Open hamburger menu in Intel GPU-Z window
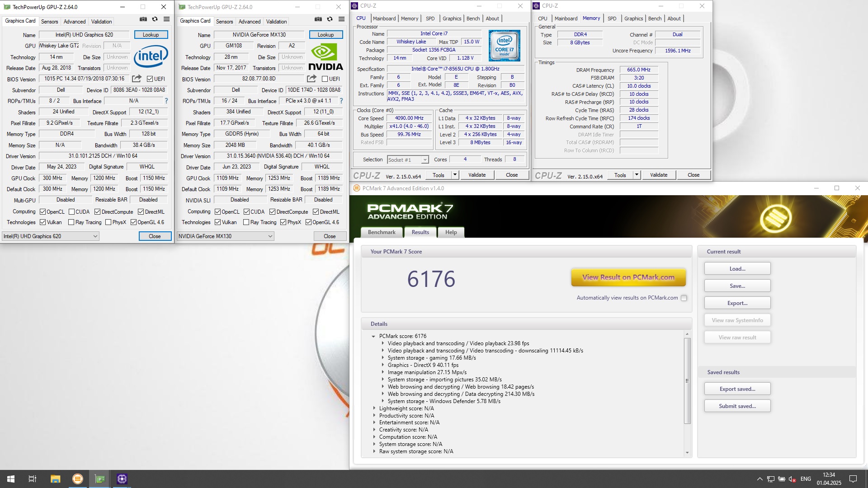The image size is (868, 488). tap(166, 19)
